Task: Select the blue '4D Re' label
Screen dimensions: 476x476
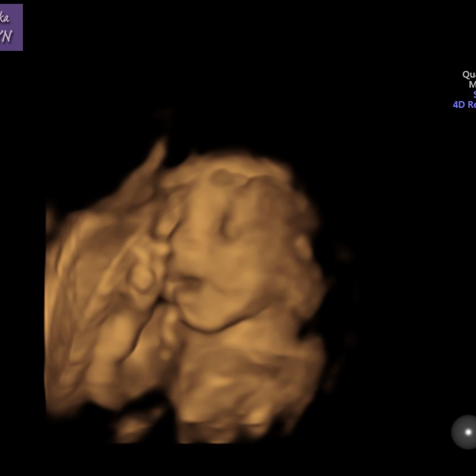Action: (464, 104)
